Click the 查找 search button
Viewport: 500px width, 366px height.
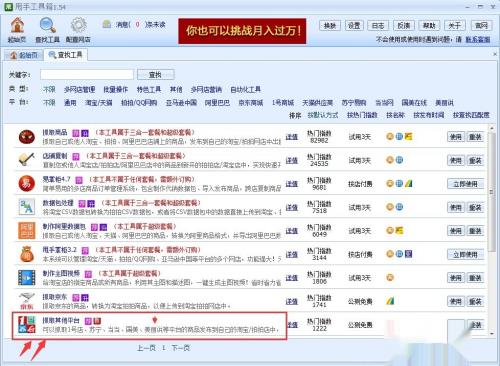(155, 75)
